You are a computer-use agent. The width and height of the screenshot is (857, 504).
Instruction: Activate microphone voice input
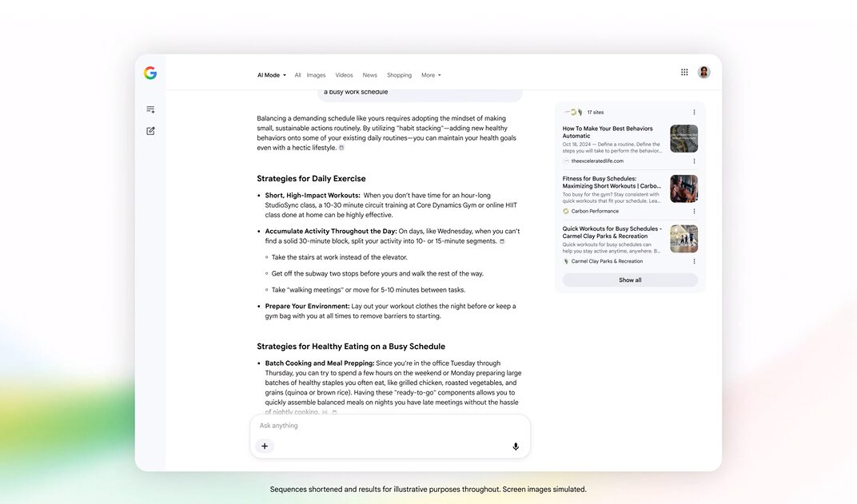pyautogui.click(x=516, y=446)
